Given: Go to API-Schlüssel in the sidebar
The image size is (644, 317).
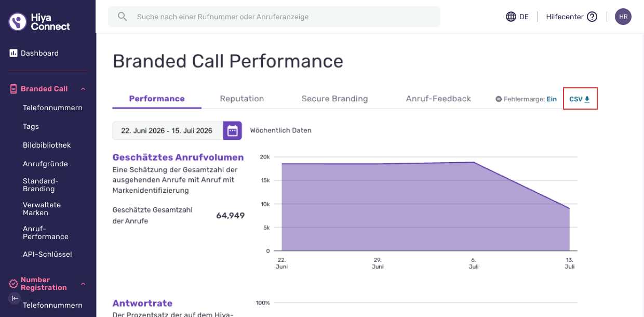Looking at the screenshot, I should (x=47, y=254).
